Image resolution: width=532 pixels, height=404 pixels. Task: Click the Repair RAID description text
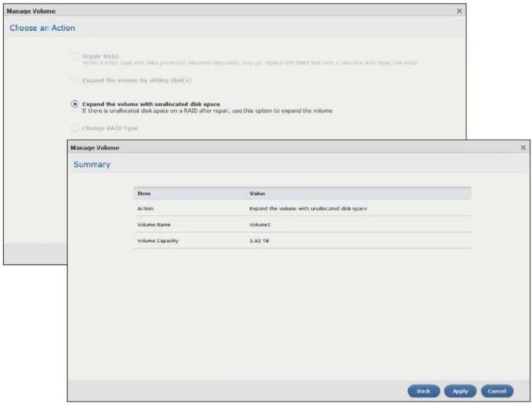(250, 63)
